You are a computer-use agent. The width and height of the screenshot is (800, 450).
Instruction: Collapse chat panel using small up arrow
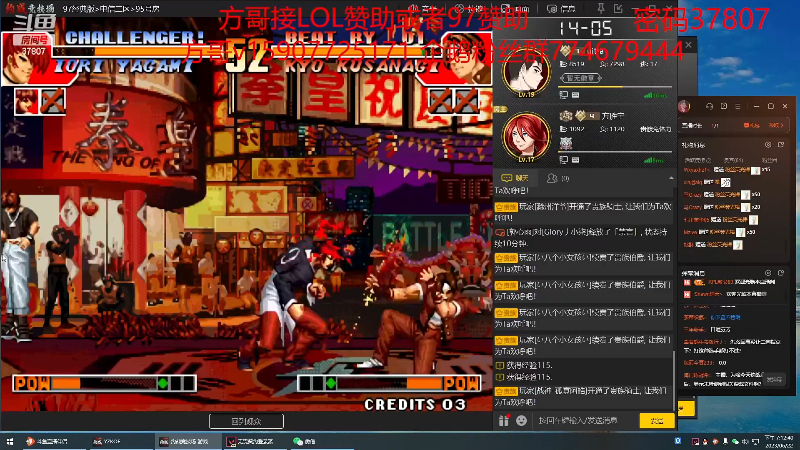671,178
